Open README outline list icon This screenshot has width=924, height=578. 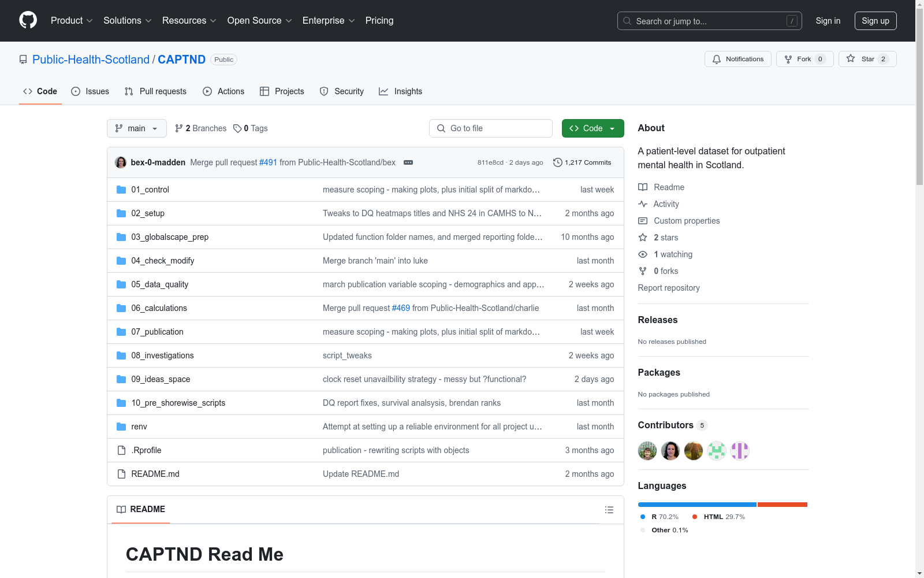[x=609, y=510]
